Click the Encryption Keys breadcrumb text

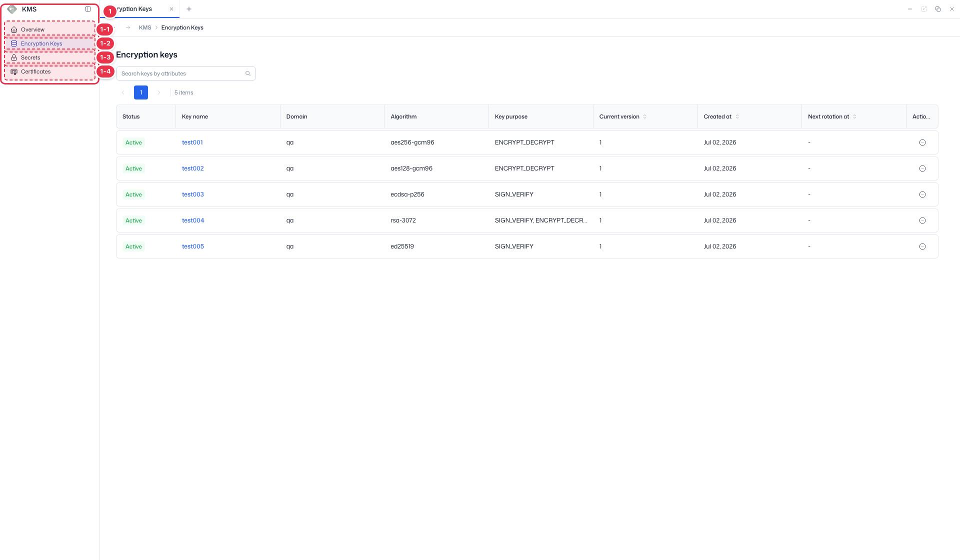[182, 27]
